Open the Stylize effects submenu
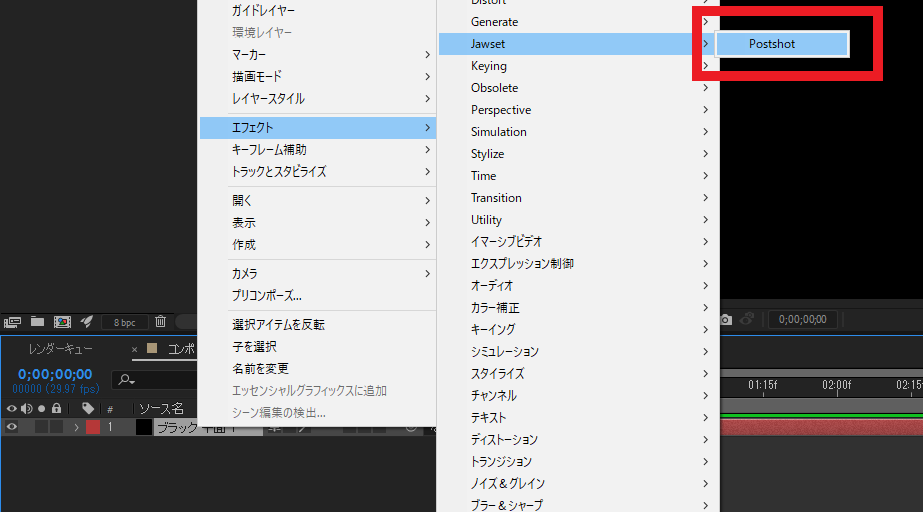This screenshot has width=923, height=512. pyautogui.click(x=577, y=154)
